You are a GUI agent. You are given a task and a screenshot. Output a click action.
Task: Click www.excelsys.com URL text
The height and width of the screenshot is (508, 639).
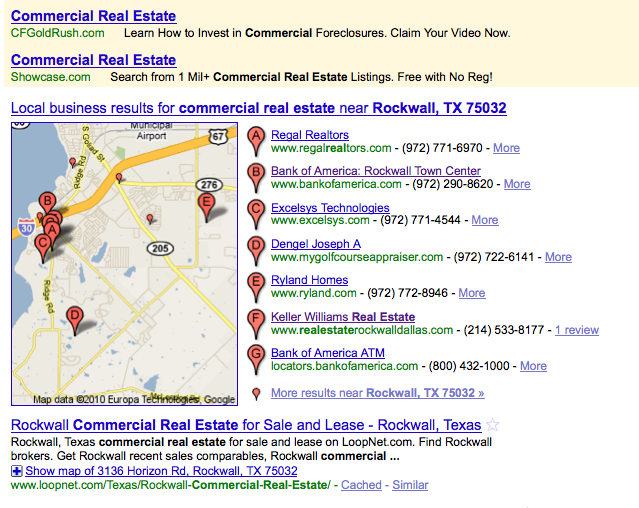point(320,220)
